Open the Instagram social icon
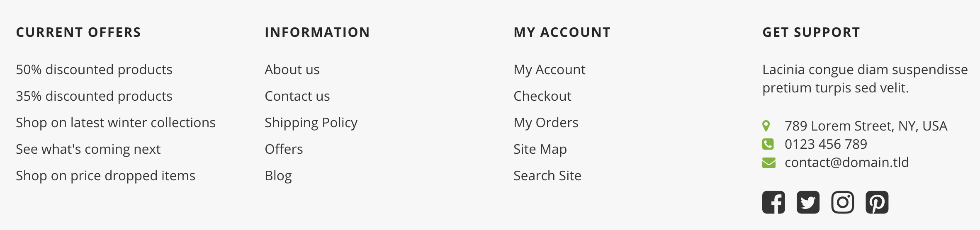 click(842, 202)
